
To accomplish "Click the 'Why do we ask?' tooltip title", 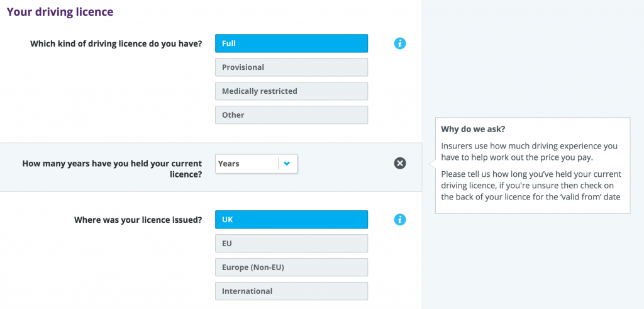I will click(473, 129).
